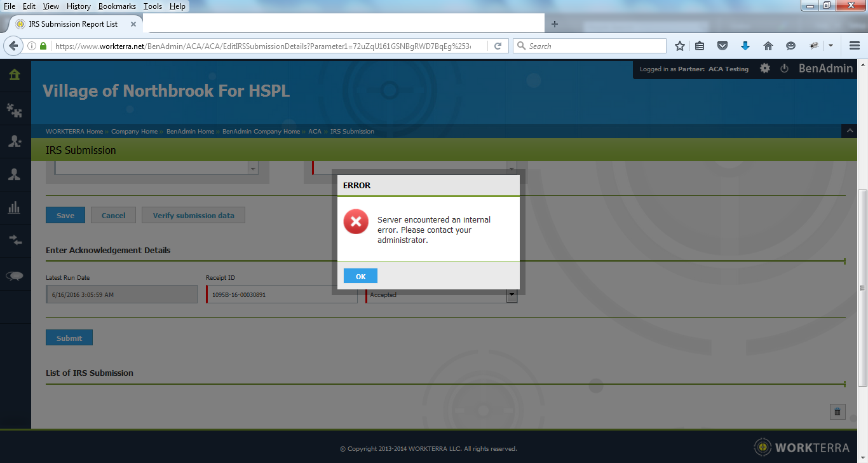Image resolution: width=868 pixels, height=463 pixels.
Task: Click the BenAdmin Company Home breadcrumb
Action: [261, 132]
